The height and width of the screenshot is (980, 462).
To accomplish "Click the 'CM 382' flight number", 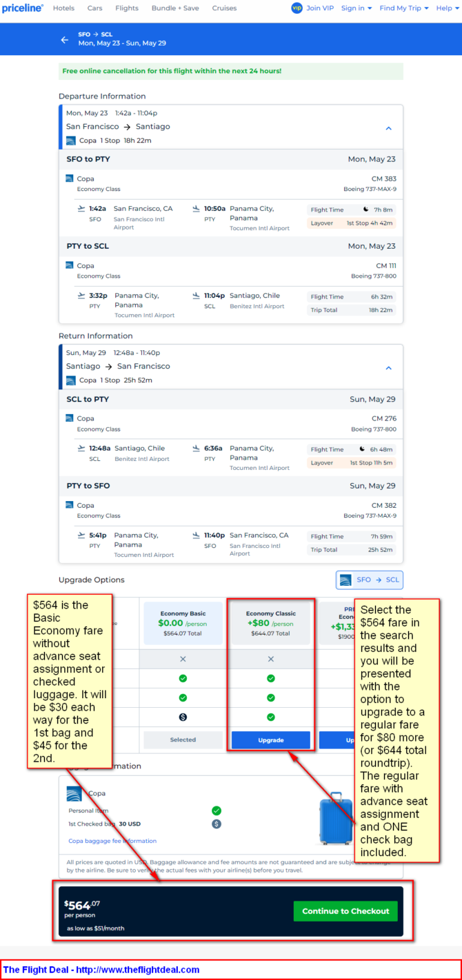I will pyautogui.click(x=383, y=506).
